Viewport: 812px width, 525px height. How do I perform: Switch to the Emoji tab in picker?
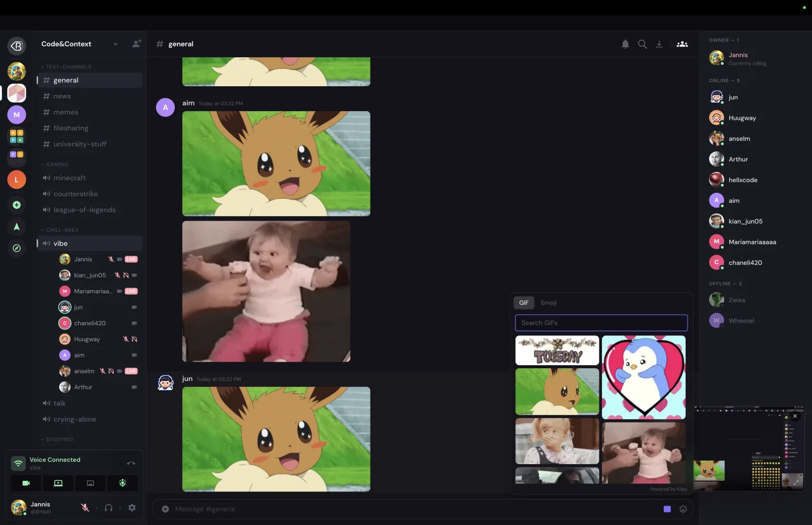(549, 303)
